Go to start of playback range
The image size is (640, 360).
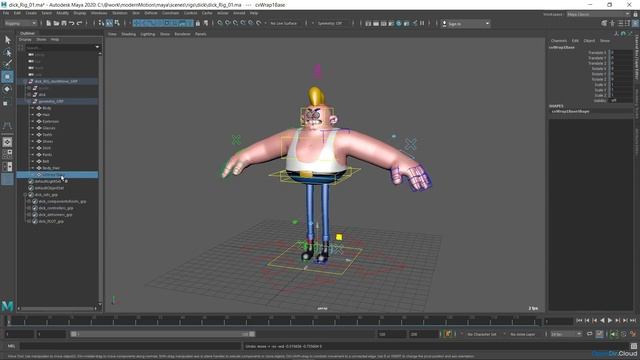(579, 321)
